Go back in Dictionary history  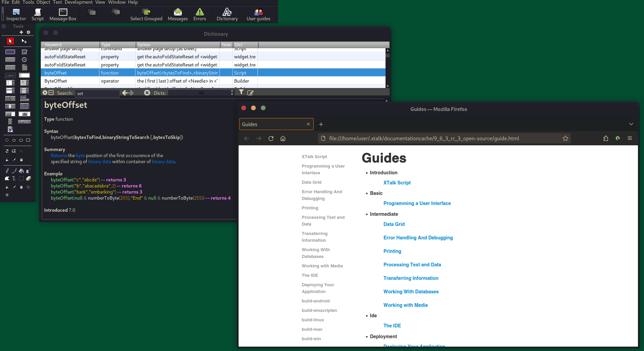tap(125, 93)
